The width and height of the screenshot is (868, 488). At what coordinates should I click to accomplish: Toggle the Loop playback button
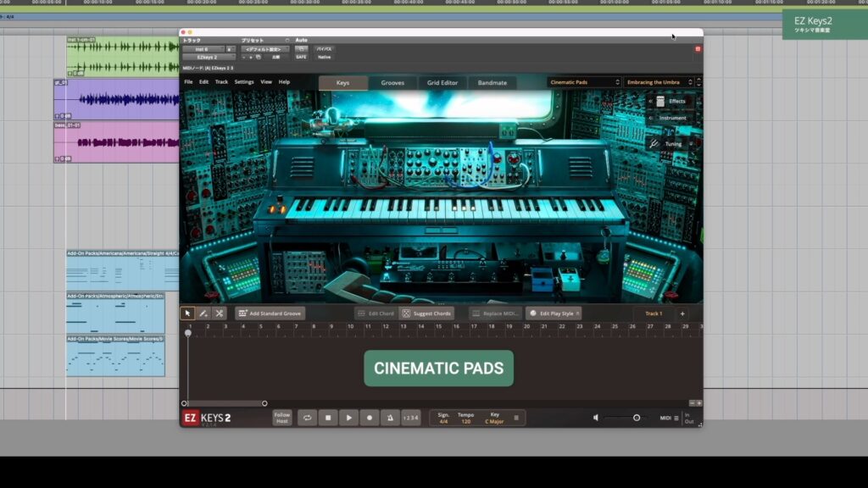307,418
